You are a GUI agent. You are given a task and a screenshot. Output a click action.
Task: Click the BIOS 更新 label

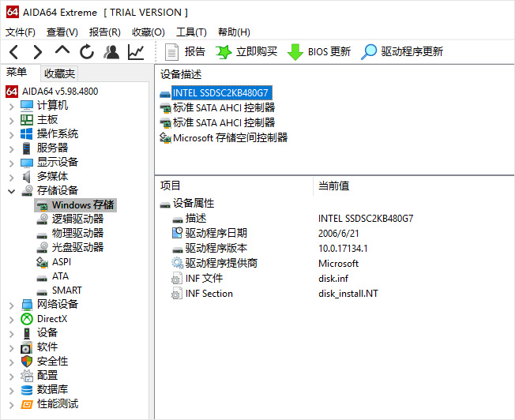point(329,51)
